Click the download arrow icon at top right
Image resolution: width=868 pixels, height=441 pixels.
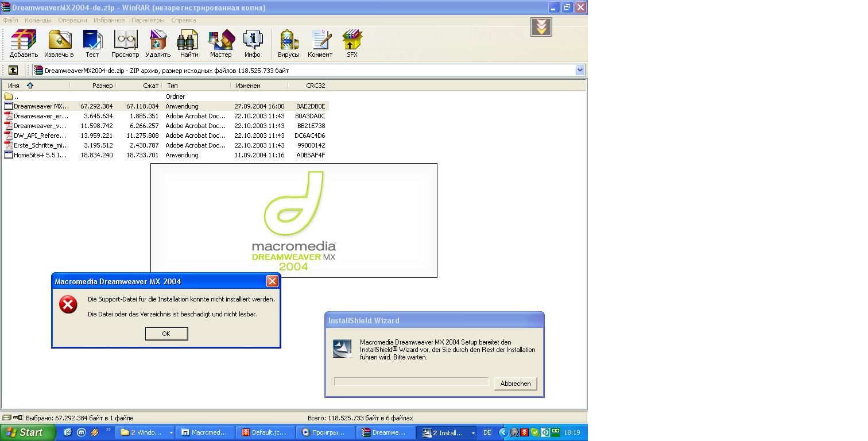pyautogui.click(x=541, y=27)
